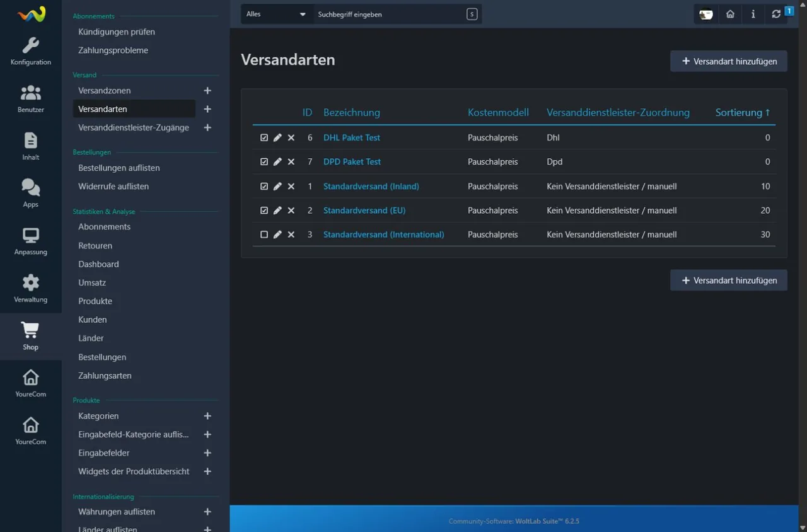Sort table by ID column header

pyautogui.click(x=307, y=113)
